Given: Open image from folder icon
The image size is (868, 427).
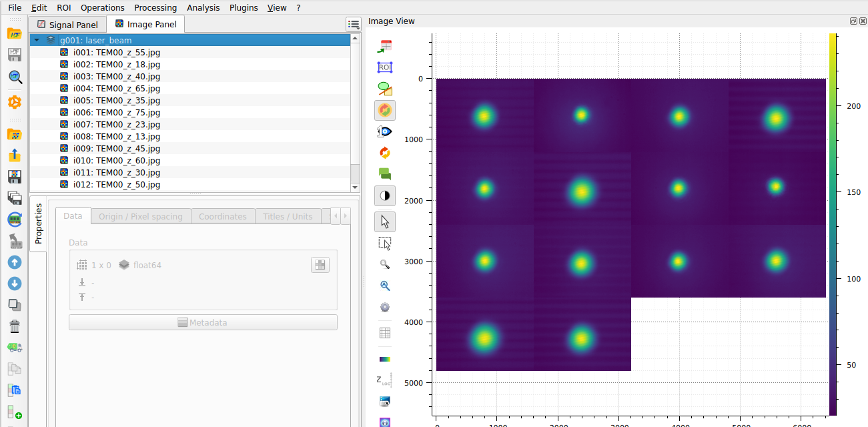Looking at the screenshot, I should (x=15, y=134).
